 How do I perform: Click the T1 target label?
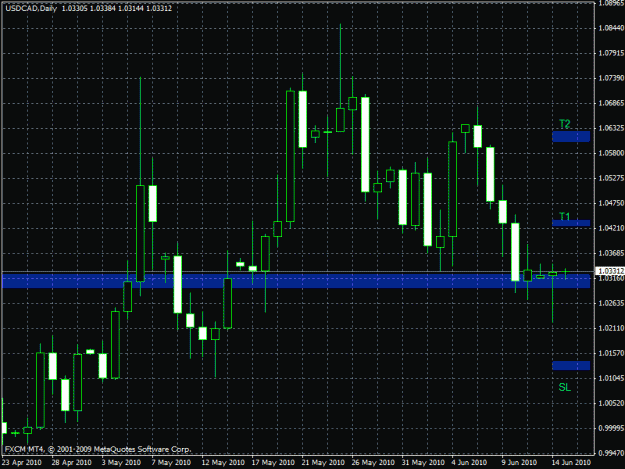pos(564,216)
